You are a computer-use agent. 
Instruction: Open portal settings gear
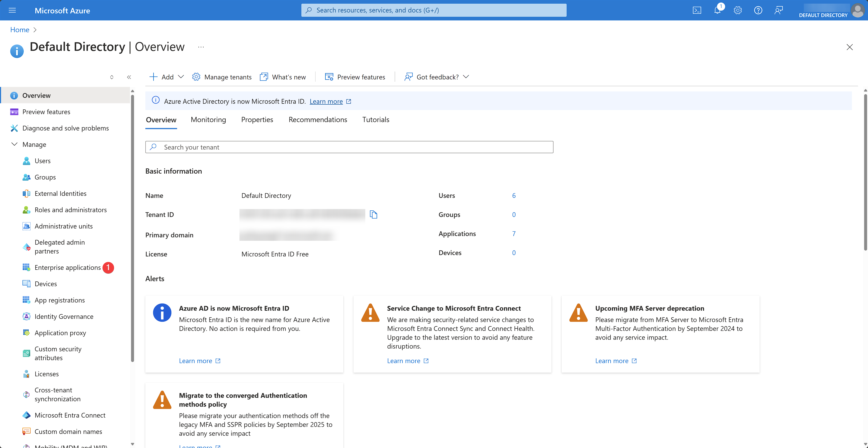pyautogui.click(x=738, y=10)
